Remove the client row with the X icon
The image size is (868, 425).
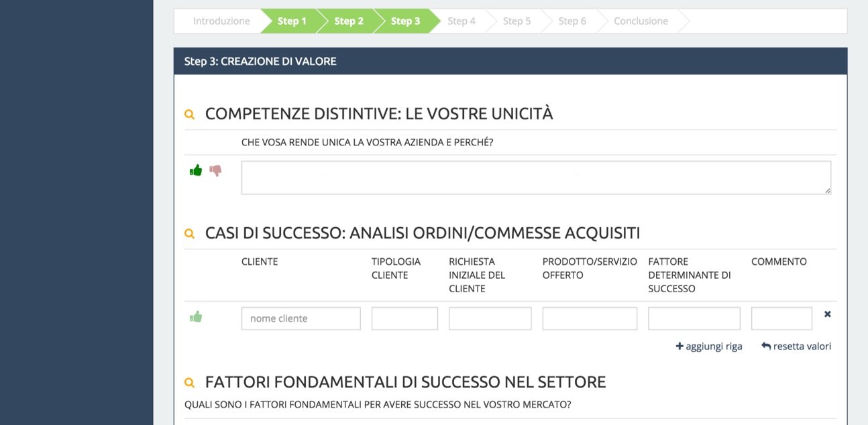tap(827, 314)
